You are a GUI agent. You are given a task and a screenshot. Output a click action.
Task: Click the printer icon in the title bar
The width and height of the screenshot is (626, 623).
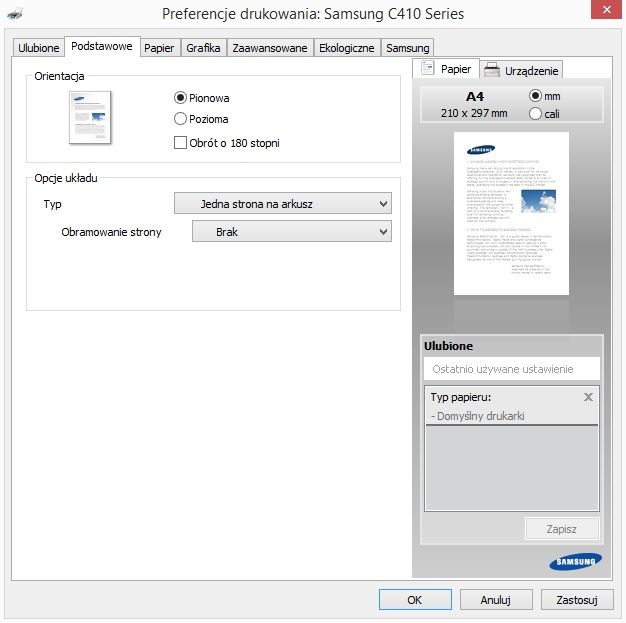15,14
